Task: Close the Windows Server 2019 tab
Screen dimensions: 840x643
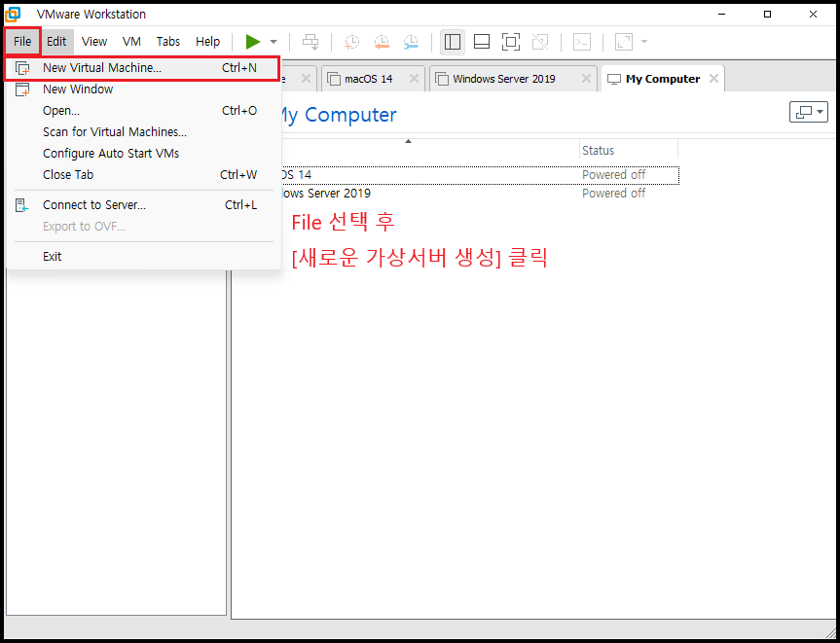Action: point(586,79)
